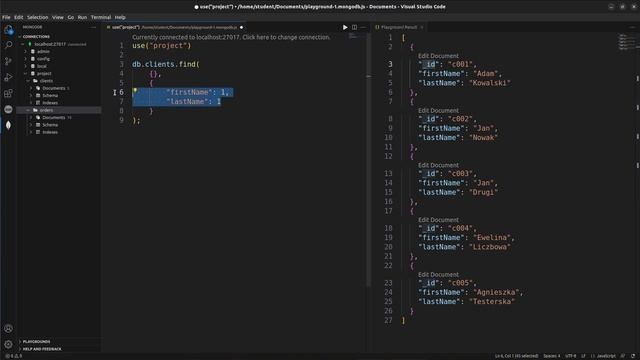Click the change connection link above code
The width and height of the screenshot is (640, 360).
[x=231, y=37]
